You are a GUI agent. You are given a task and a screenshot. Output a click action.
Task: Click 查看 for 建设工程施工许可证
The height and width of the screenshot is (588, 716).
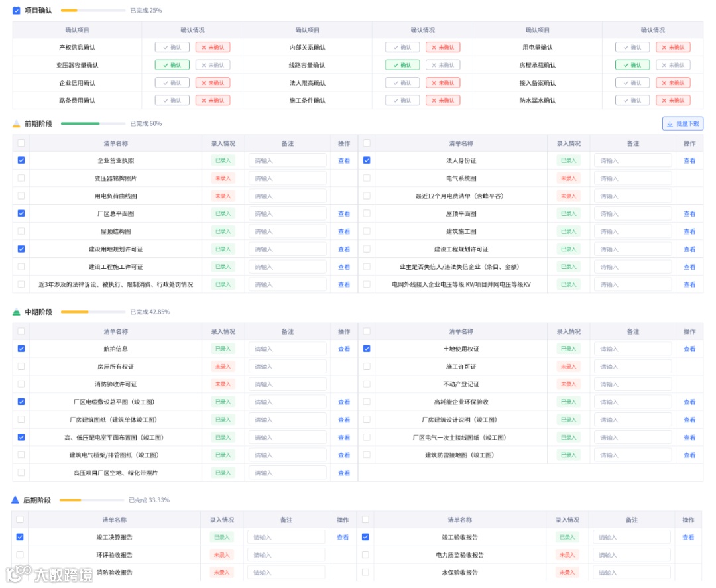(x=344, y=266)
